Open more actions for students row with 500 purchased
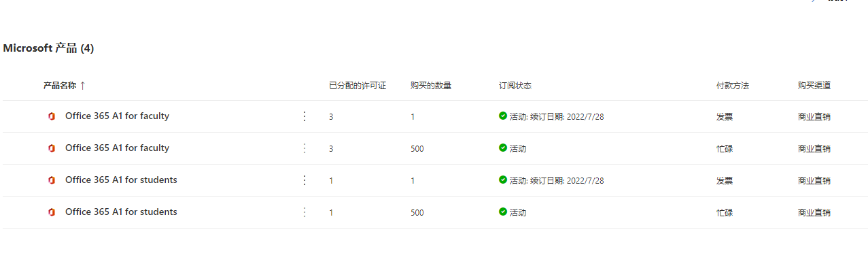Image resolution: width=868 pixels, height=268 pixels. coord(305,212)
